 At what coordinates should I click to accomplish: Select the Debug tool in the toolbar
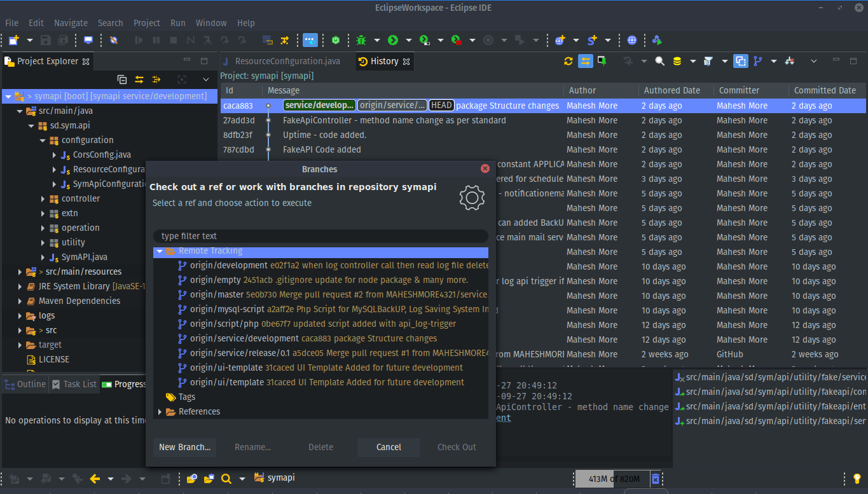362,39
